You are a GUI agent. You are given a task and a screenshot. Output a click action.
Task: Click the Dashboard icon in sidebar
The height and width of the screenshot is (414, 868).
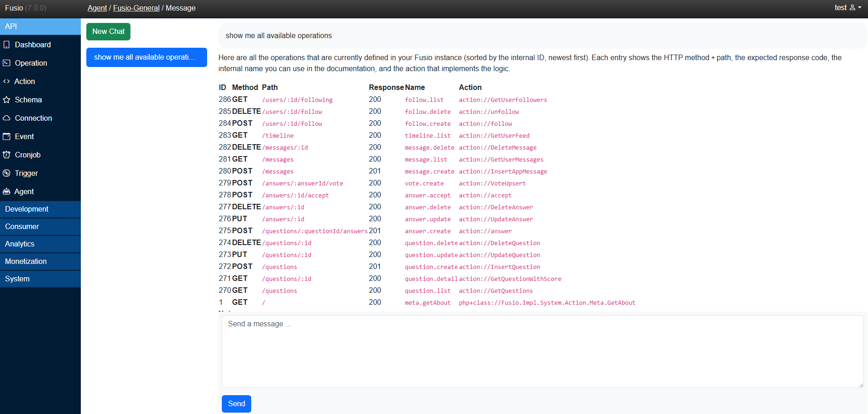coord(6,45)
